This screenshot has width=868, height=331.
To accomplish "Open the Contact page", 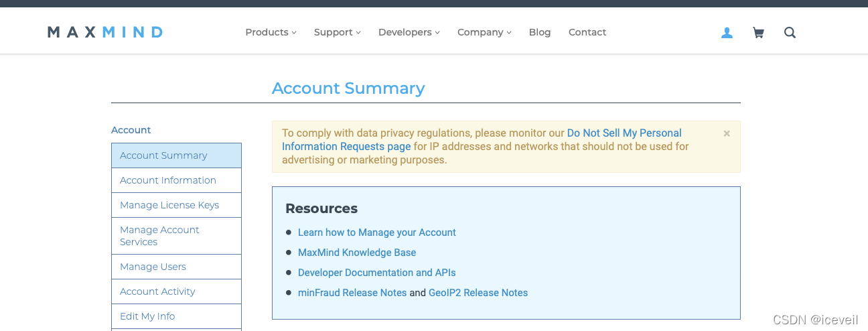I will 587,32.
